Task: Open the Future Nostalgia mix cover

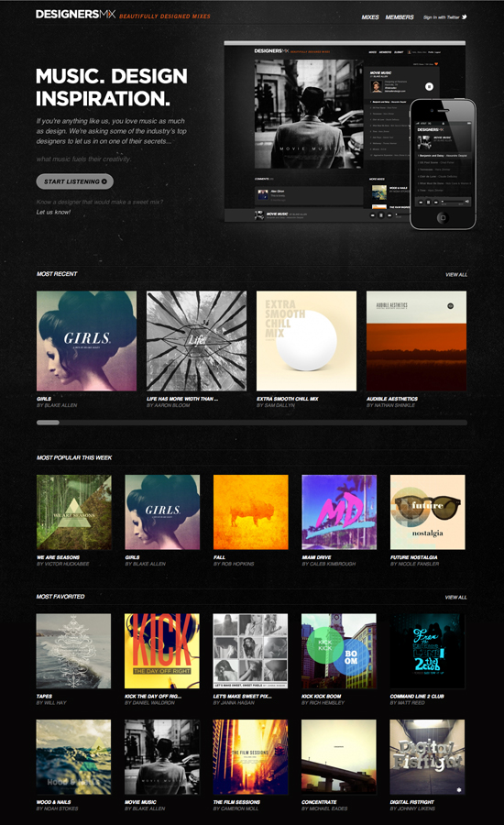Action: point(428,512)
